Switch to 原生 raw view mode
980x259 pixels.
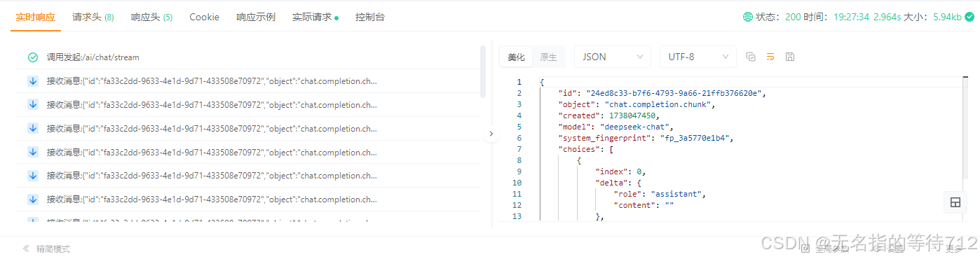click(548, 57)
